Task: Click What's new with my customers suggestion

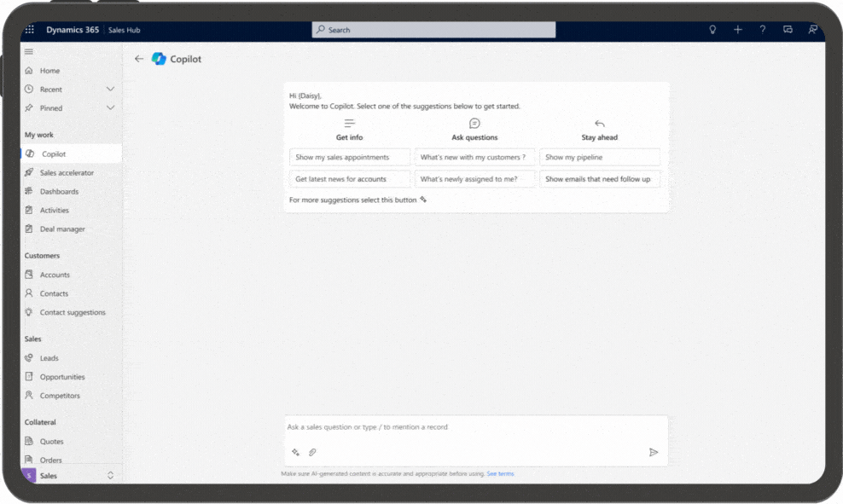Action: (474, 157)
